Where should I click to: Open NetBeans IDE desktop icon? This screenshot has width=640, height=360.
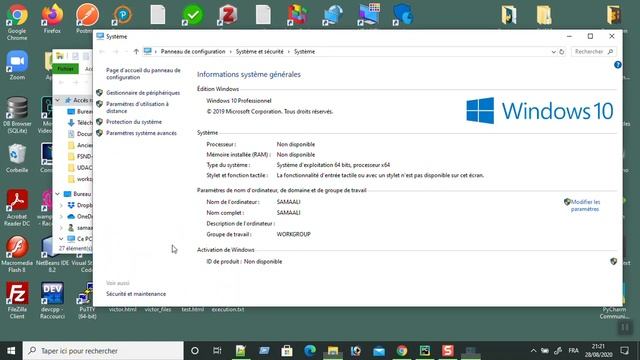[x=52, y=254]
